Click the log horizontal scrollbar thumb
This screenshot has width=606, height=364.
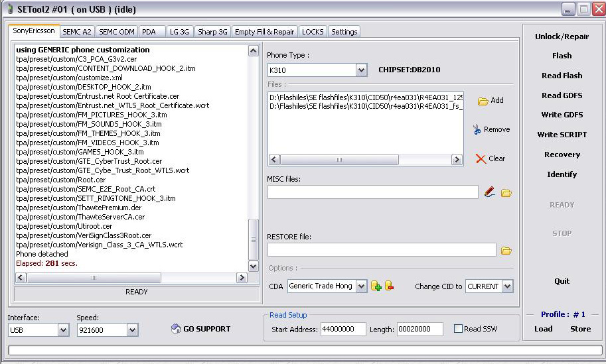[x=94, y=278]
